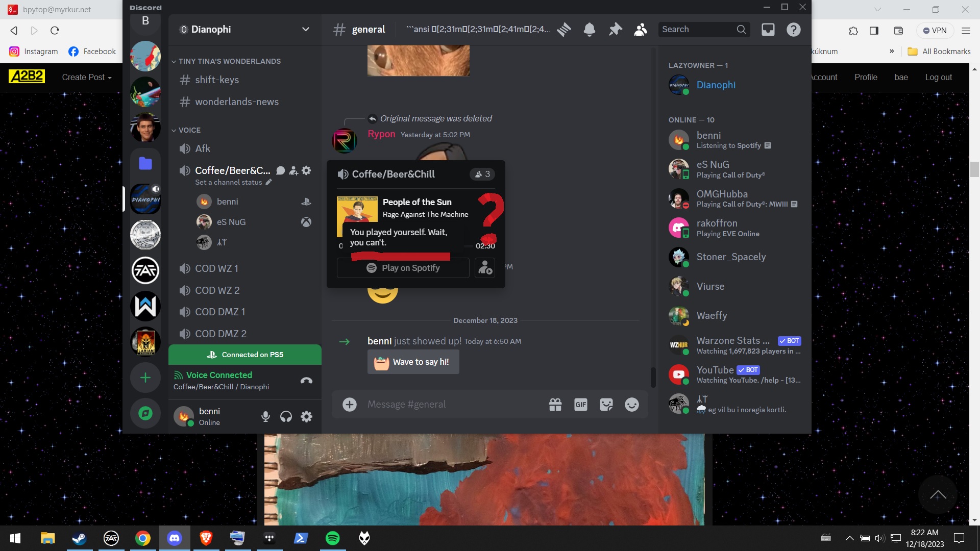This screenshot has height=551, width=980.
Task: Open user settings gear
Action: (306, 416)
